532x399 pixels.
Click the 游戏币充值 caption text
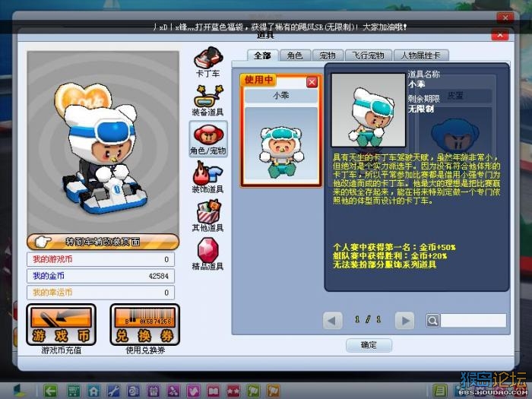(x=62, y=350)
